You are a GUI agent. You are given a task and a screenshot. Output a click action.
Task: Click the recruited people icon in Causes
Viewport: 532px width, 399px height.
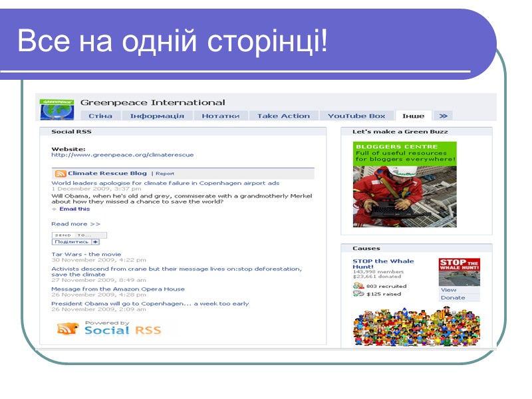[x=358, y=286]
